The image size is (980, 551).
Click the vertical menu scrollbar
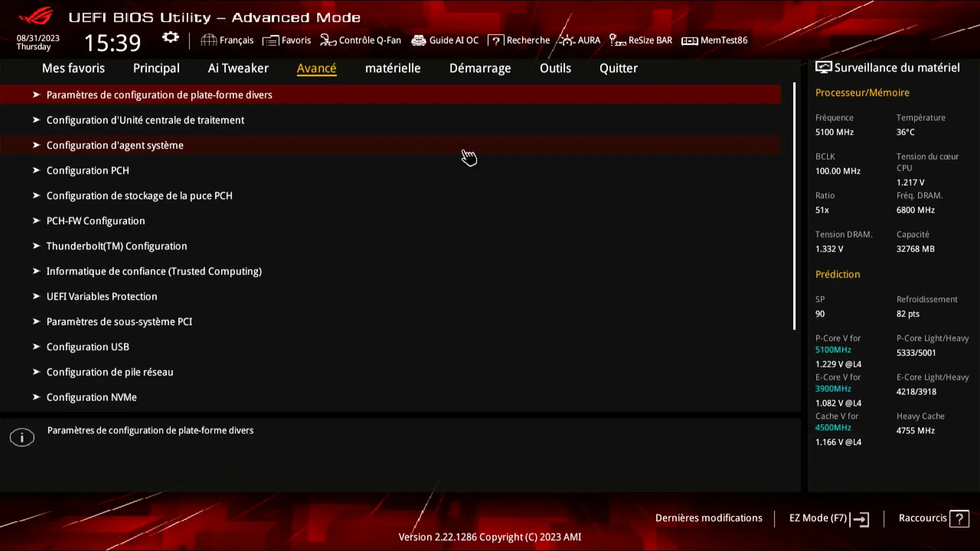click(x=794, y=206)
